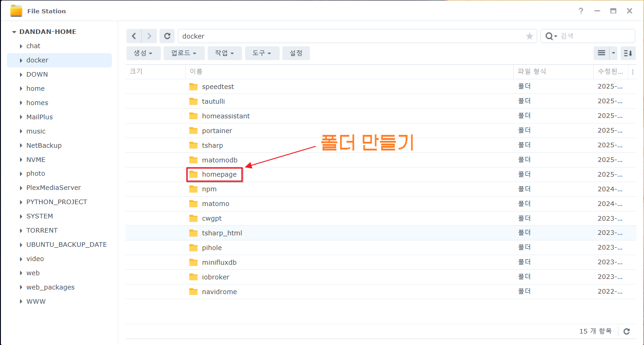Viewport: 644px width, 345px height.
Task: Select the cwgpt folder icon
Action: click(x=193, y=218)
